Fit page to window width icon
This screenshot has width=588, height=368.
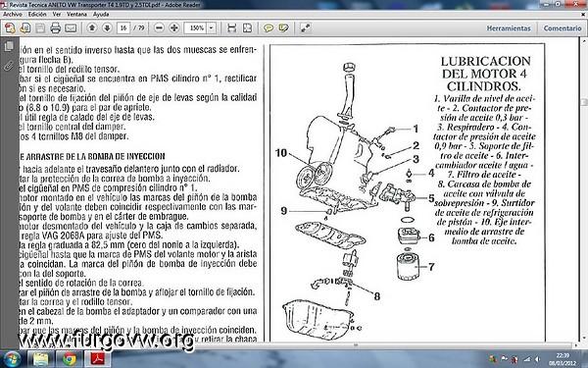click(231, 28)
